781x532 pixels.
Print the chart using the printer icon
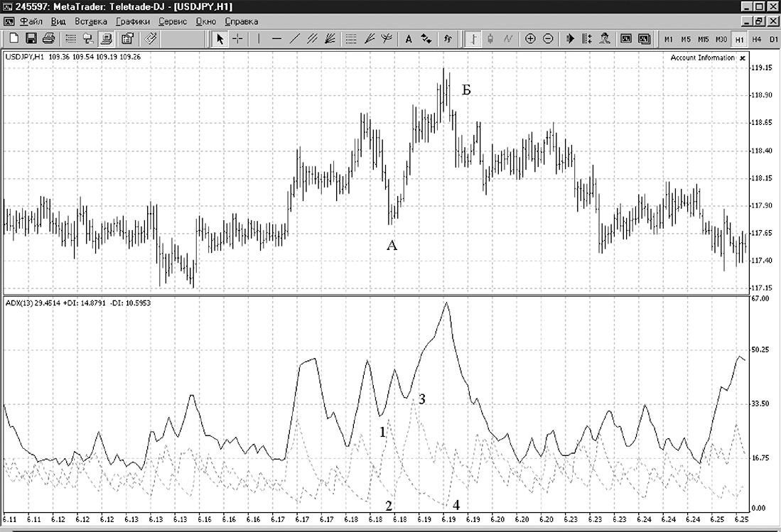[48, 38]
